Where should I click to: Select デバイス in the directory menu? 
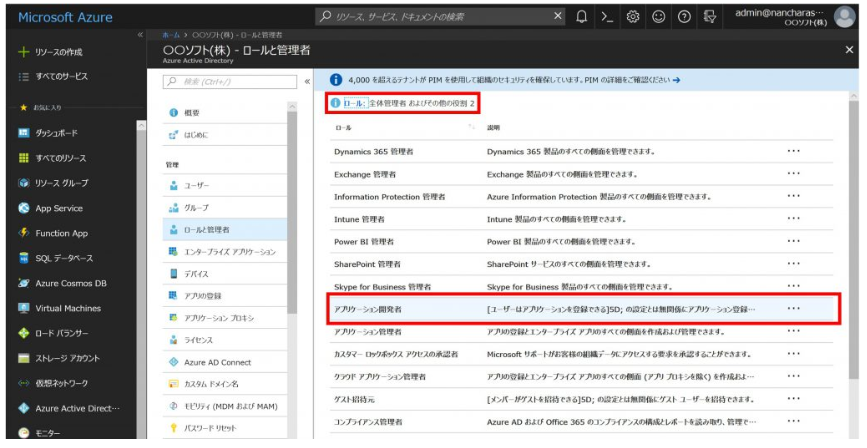(225, 274)
